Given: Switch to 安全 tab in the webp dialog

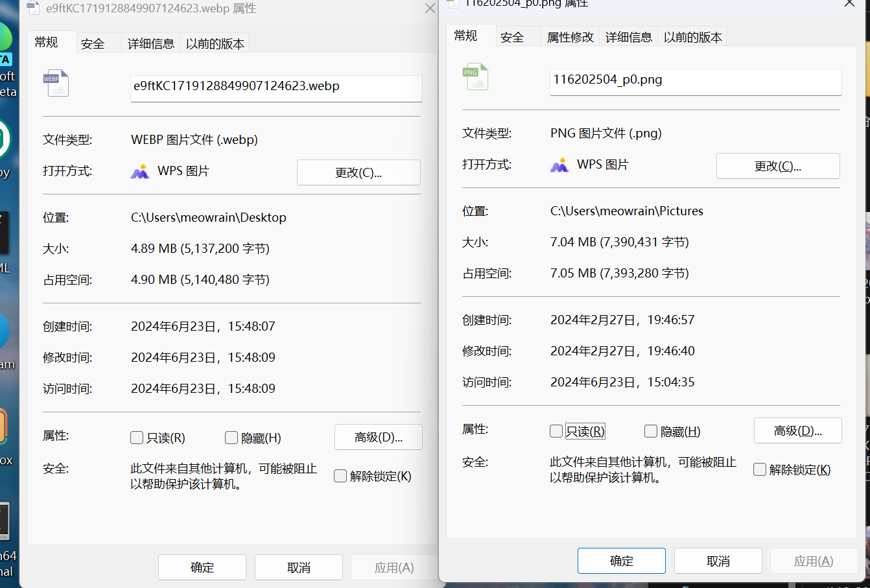Looking at the screenshot, I should [x=93, y=43].
